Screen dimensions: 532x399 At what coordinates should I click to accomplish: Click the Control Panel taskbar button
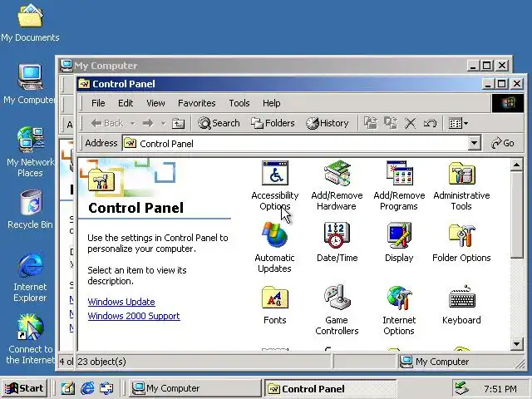(331, 388)
